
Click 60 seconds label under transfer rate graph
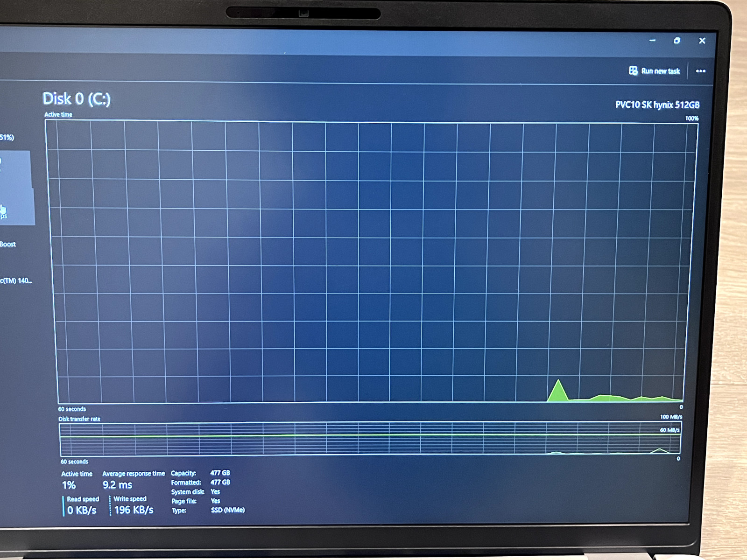(74, 462)
